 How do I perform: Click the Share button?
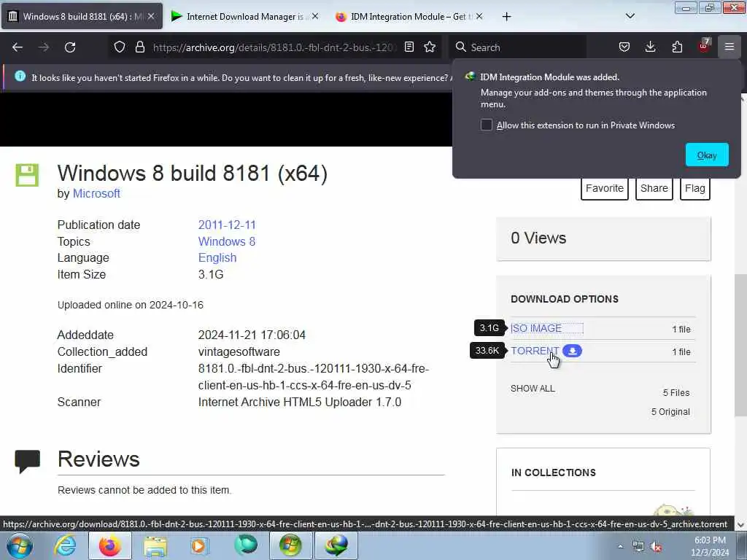pyautogui.click(x=654, y=189)
